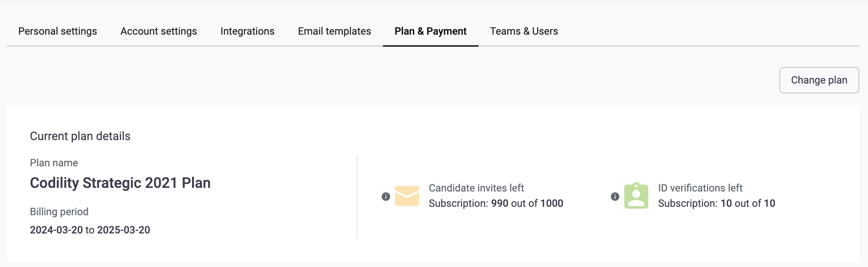
Task: Switch to Account settings tab
Action: [x=159, y=31]
